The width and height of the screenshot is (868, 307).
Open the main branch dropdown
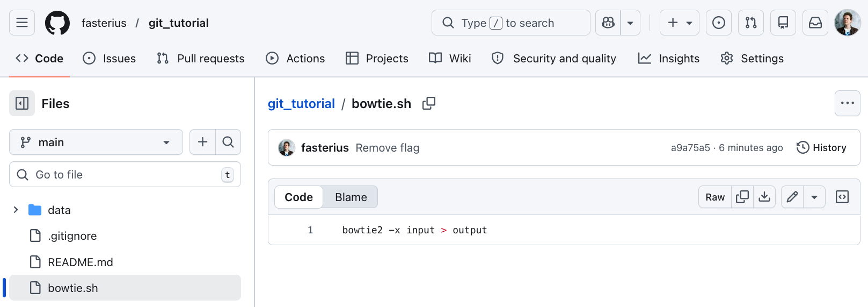[96, 142]
